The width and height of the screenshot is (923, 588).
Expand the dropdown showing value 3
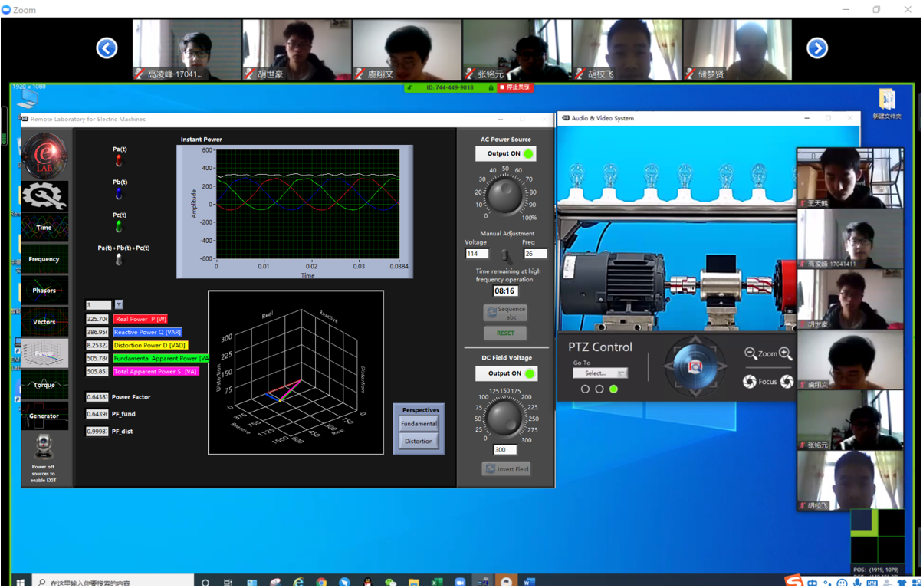tap(119, 305)
